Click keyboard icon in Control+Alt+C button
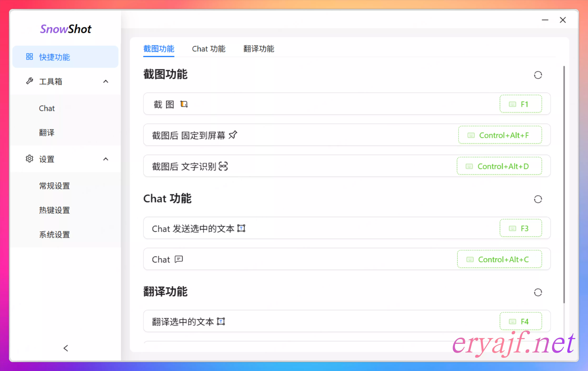The height and width of the screenshot is (371, 588). pos(470,259)
